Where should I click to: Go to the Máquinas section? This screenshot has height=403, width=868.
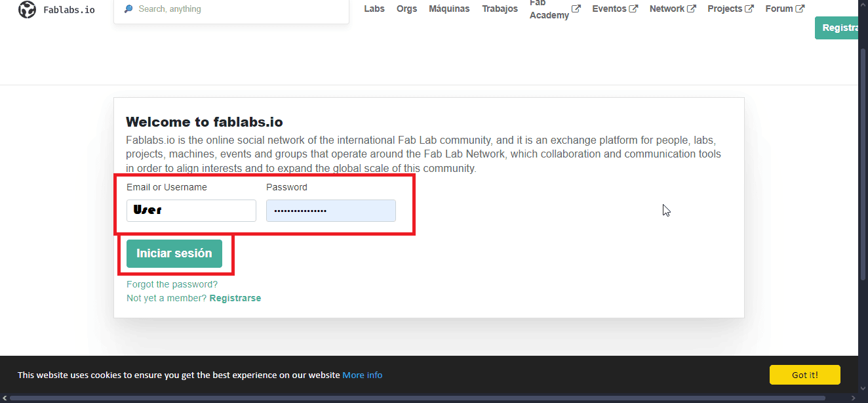point(449,9)
